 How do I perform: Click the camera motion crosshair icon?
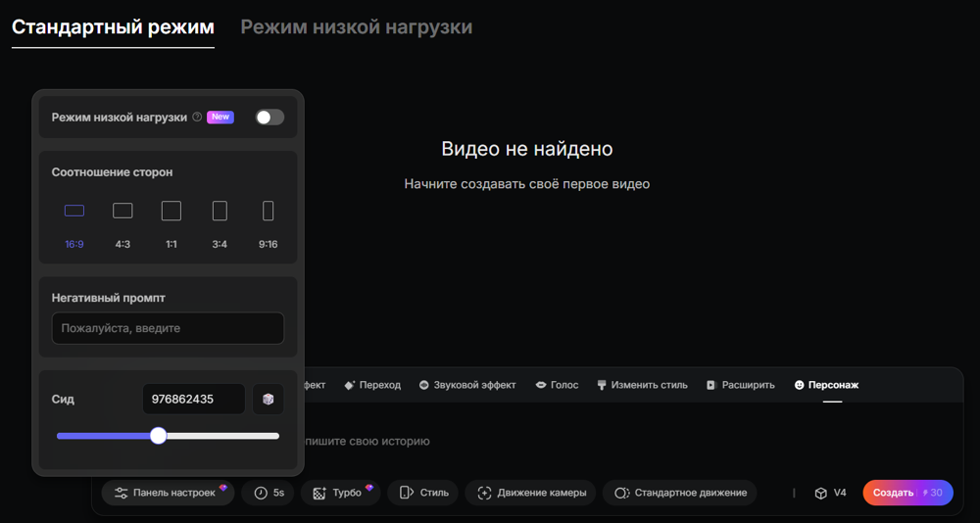click(484, 493)
